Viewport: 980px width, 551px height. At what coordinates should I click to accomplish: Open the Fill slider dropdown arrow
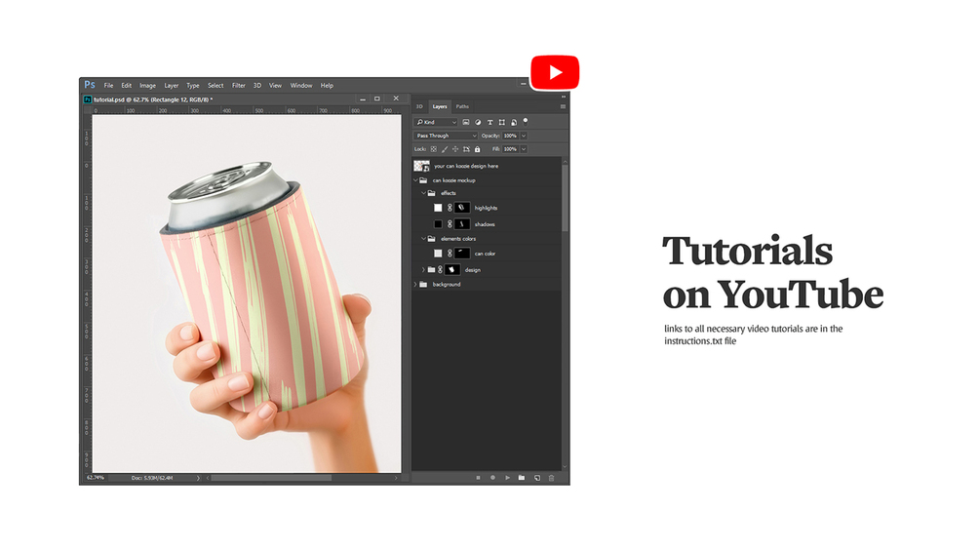[x=524, y=149]
